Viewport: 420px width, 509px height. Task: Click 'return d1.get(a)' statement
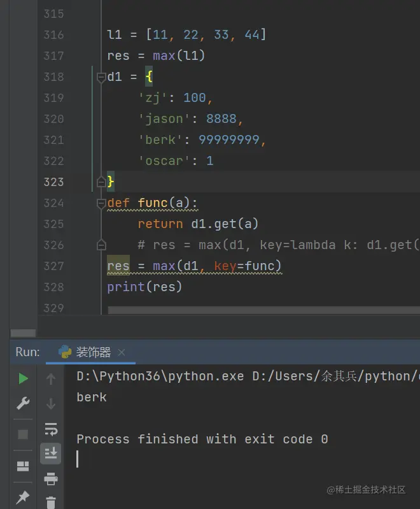pos(198,224)
